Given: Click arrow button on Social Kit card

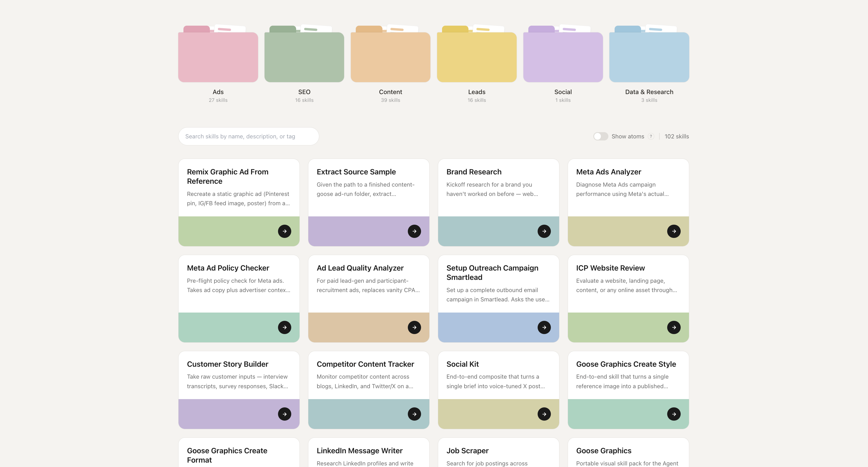Looking at the screenshot, I should (x=544, y=414).
